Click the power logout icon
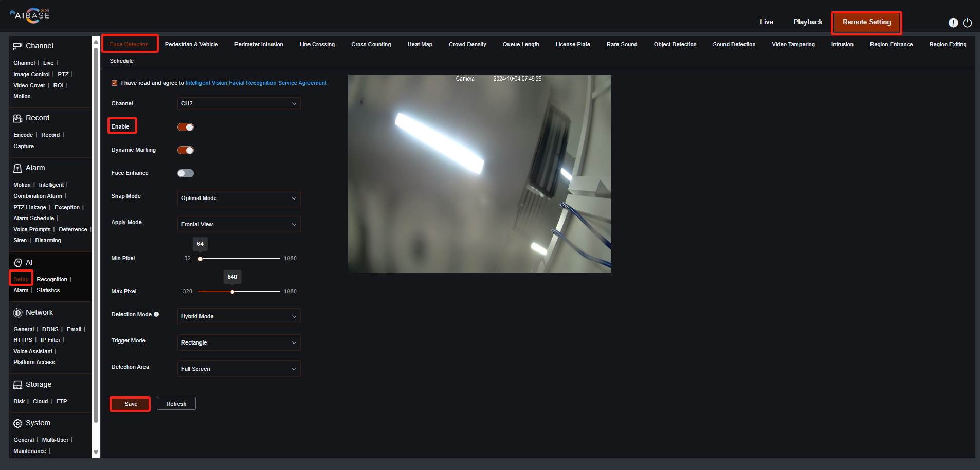Image resolution: width=980 pixels, height=470 pixels. (x=967, y=23)
